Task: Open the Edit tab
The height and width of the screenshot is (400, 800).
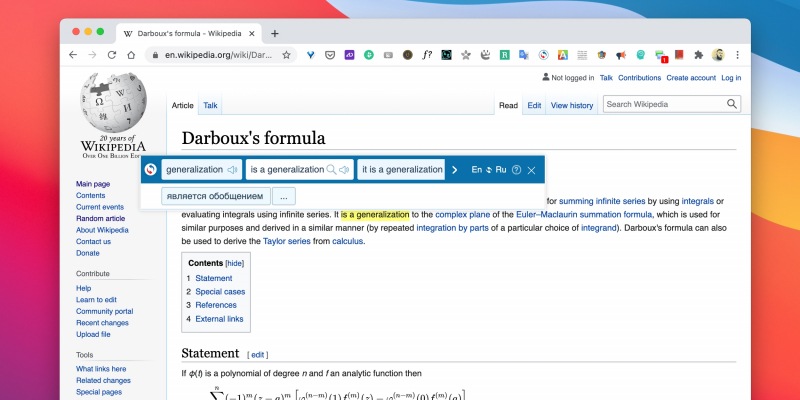Action: point(534,105)
